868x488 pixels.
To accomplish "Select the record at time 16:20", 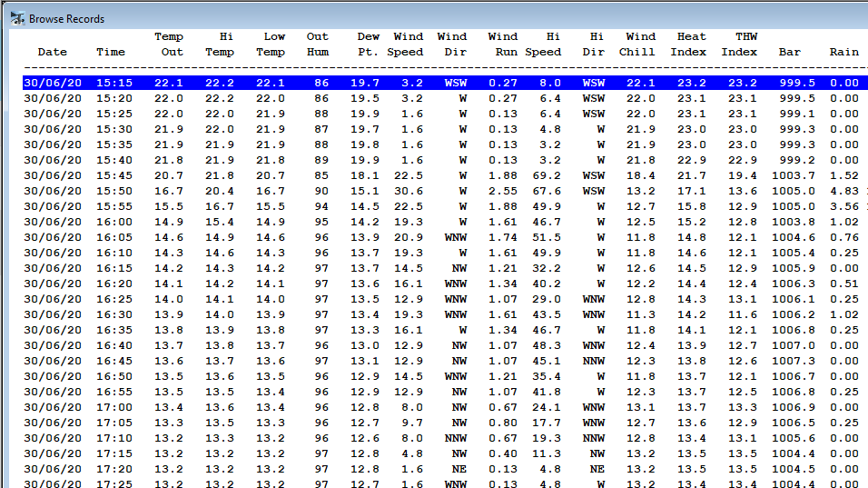I will tap(445, 284).
